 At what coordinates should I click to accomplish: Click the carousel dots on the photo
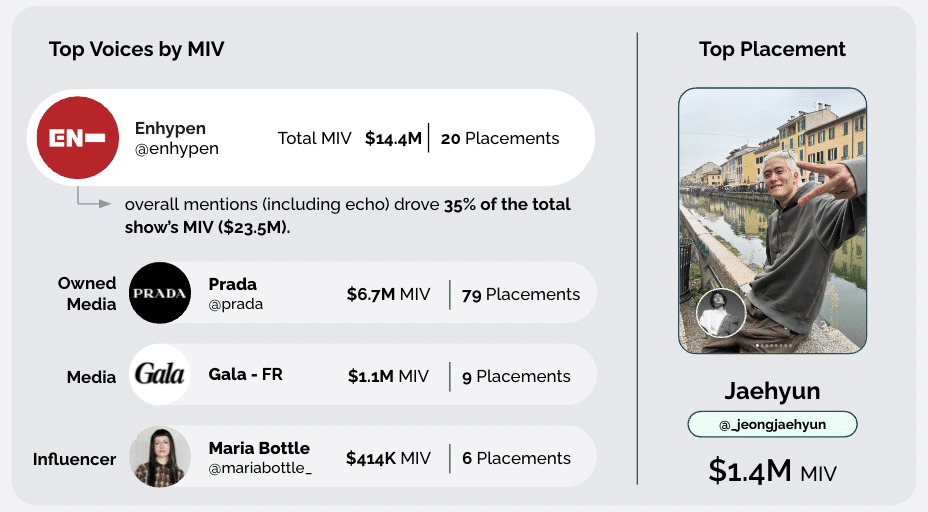coord(772,346)
